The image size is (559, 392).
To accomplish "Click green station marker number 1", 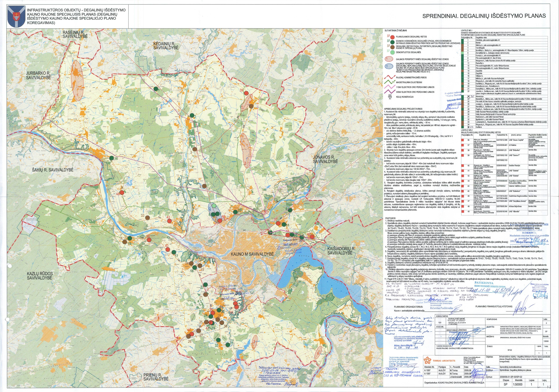I will point(156,89).
